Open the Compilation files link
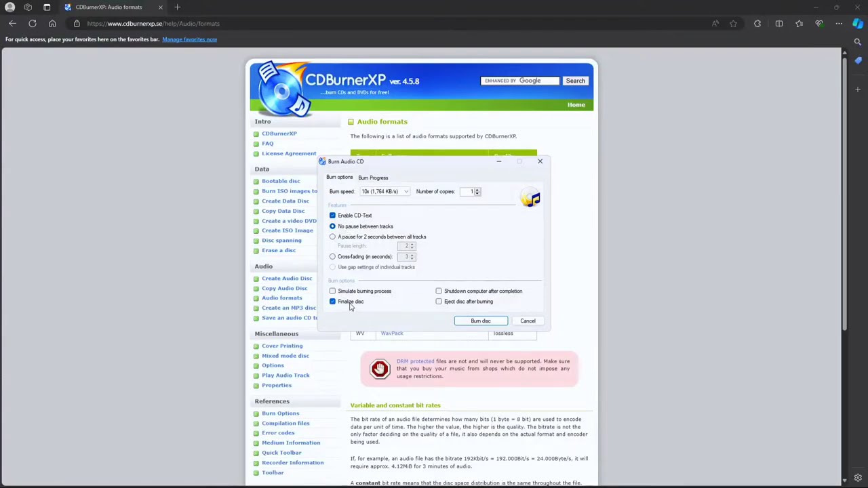 (x=285, y=424)
